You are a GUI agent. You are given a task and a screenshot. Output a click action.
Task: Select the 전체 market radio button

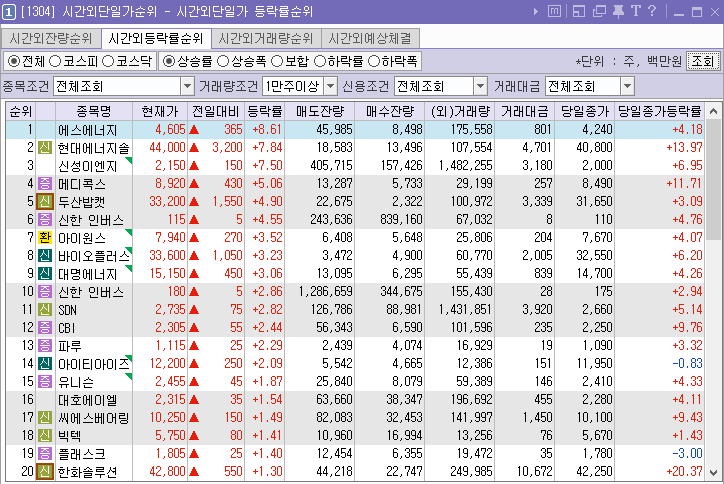pos(14,61)
